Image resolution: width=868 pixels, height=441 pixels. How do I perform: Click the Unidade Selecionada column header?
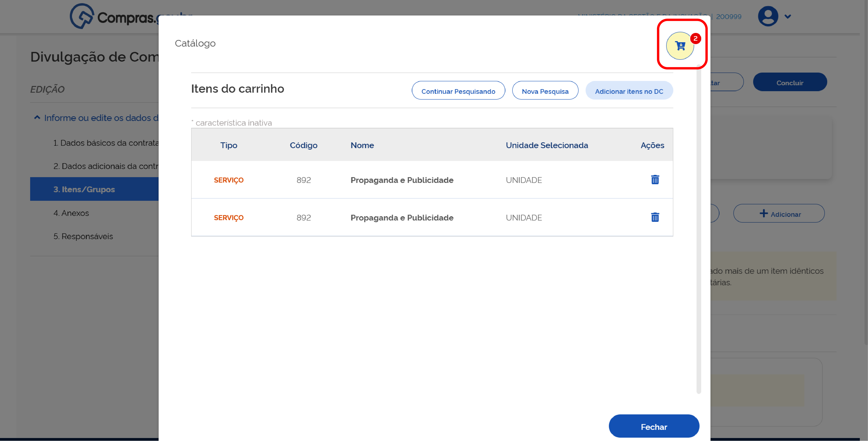pyautogui.click(x=547, y=145)
